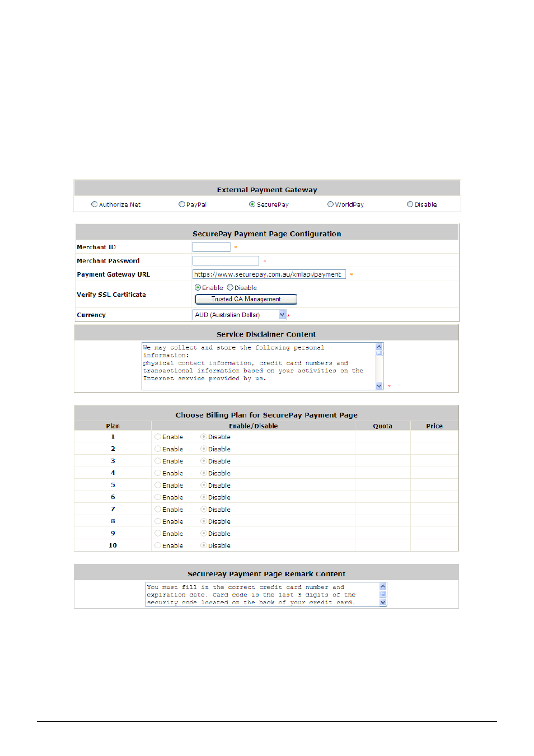
Task: Open Trusted CA Management
Action: click(246, 299)
